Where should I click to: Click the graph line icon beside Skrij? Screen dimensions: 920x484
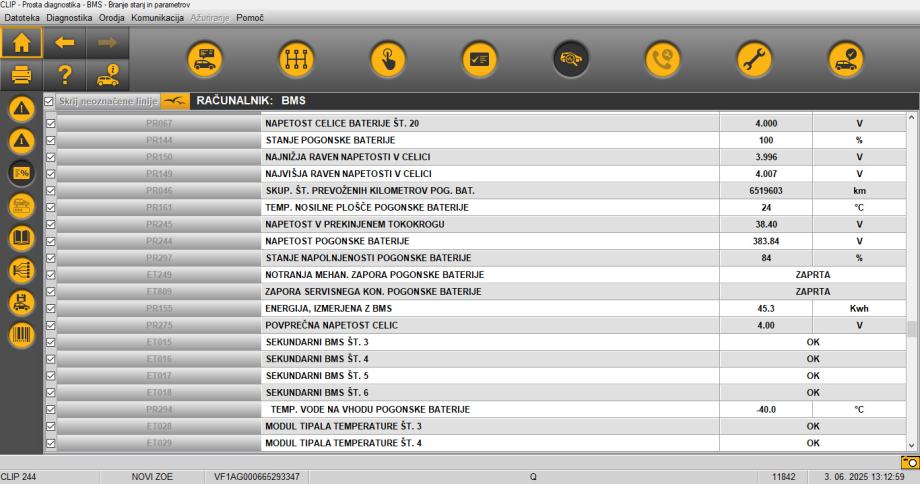click(x=175, y=101)
